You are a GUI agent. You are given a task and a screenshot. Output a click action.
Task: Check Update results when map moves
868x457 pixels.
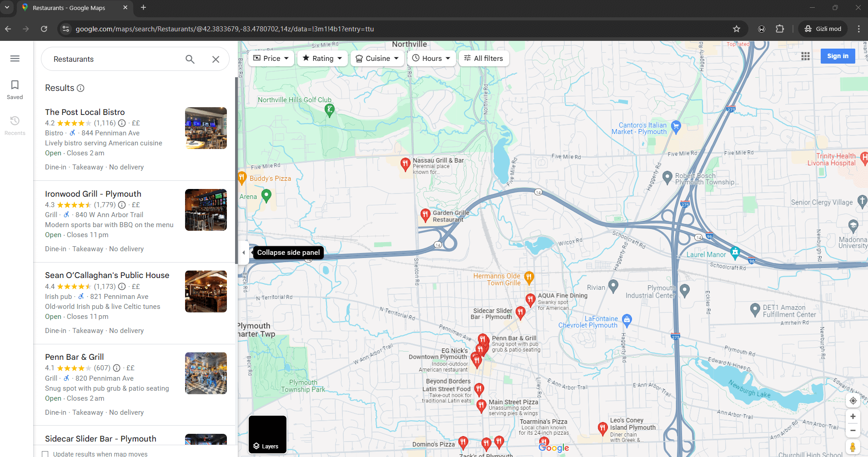[45, 454]
